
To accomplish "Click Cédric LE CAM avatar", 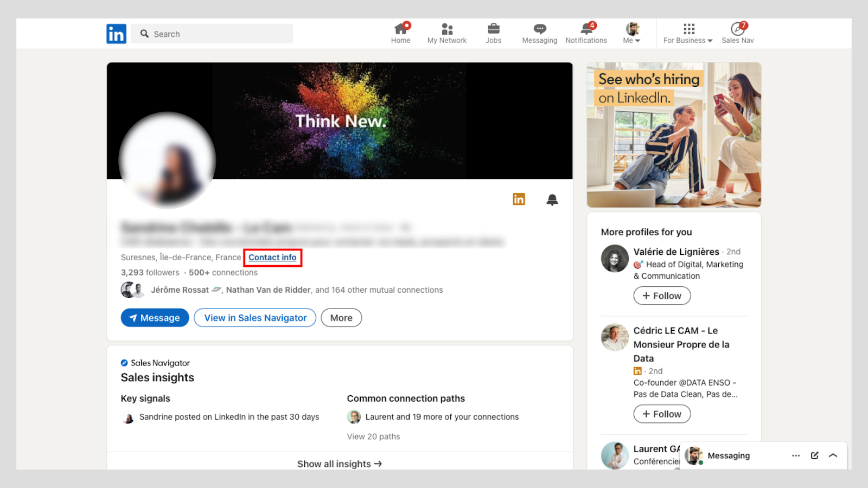I will (x=615, y=337).
